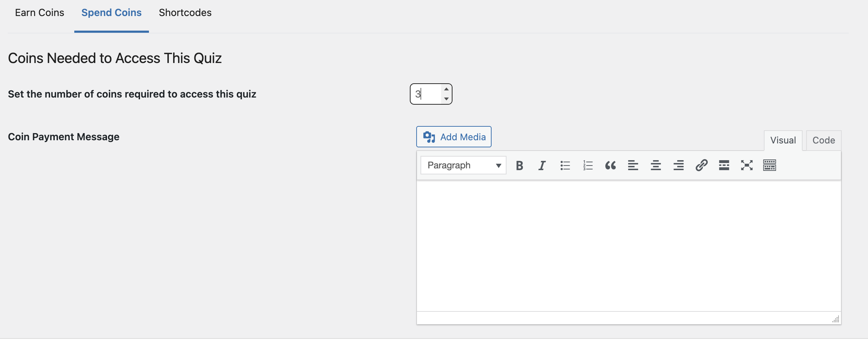Screen dimensions: 868x341
Task: Apply italic formatting in the editor toolbar
Action: point(542,166)
